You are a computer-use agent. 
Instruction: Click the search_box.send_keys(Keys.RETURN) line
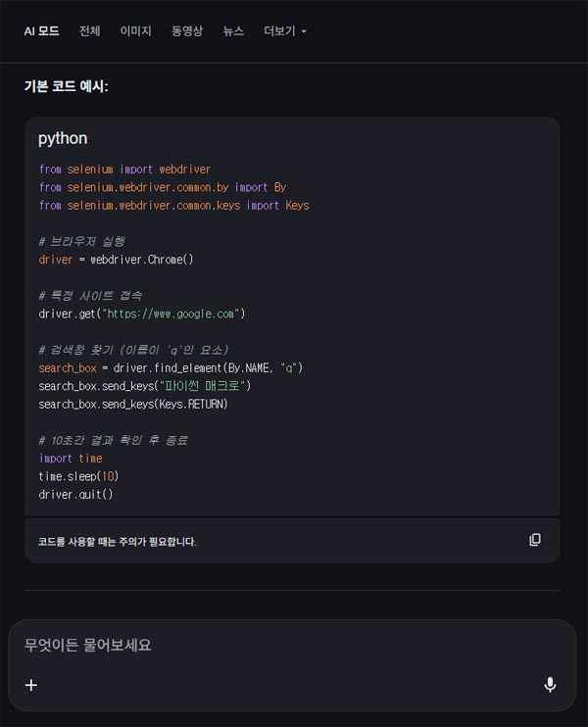point(132,404)
